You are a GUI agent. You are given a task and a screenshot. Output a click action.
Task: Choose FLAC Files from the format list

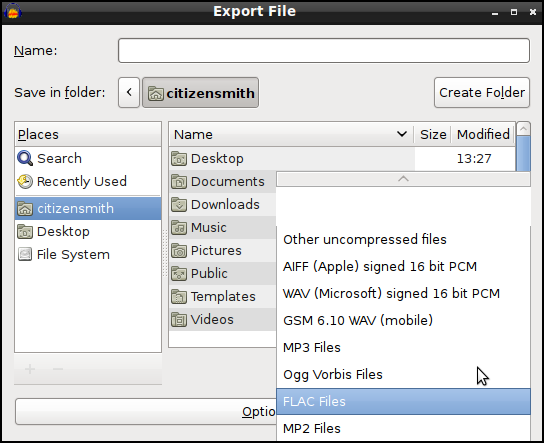pyautogui.click(x=403, y=401)
